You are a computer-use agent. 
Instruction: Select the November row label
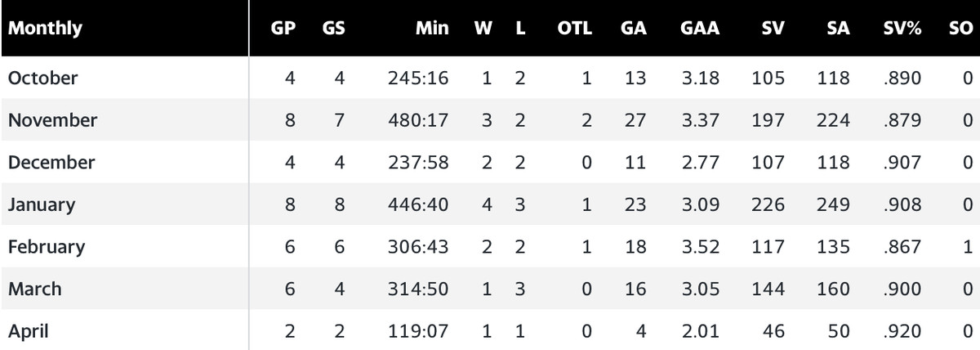coord(52,120)
